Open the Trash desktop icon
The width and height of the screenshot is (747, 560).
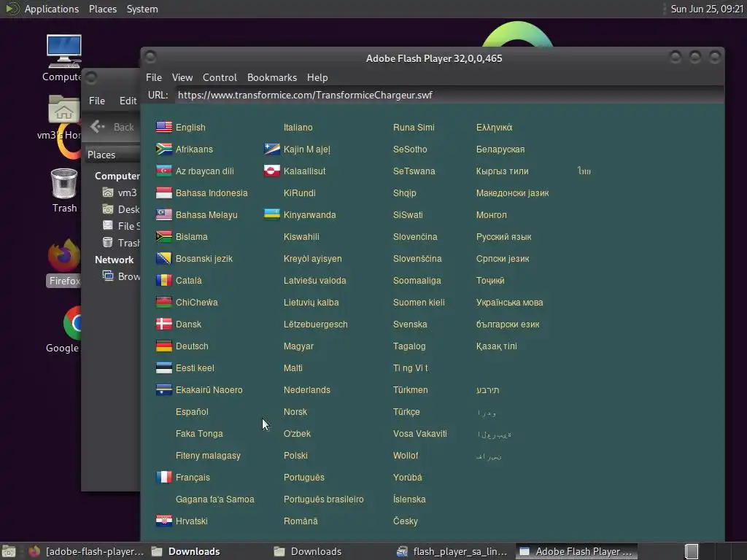[64, 190]
